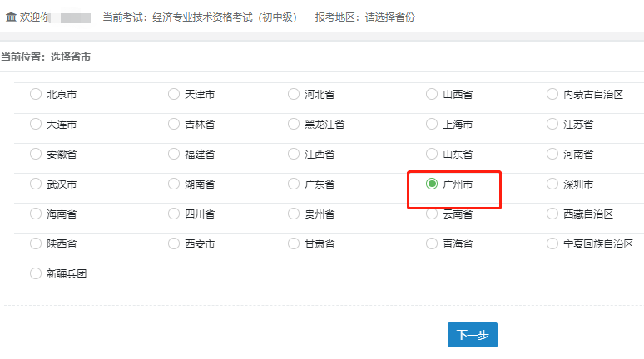The image size is (644, 359).
Task: Select the 西安市 radio button
Action: pyautogui.click(x=173, y=243)
